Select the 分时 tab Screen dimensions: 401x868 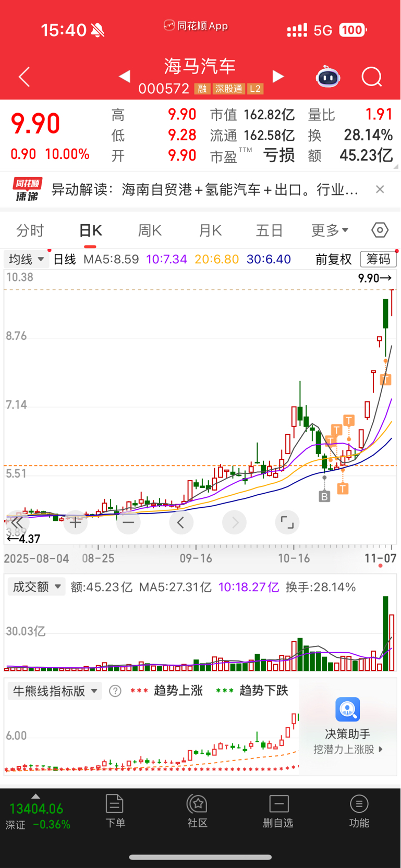[30, 230]
